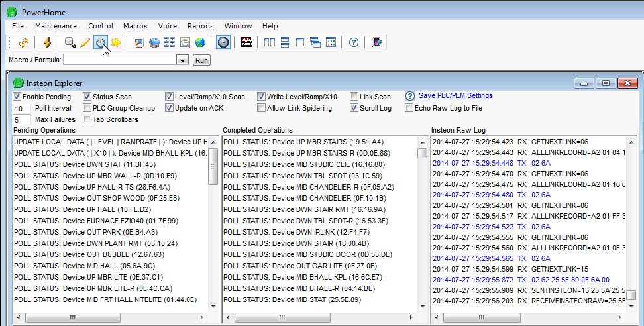Click Insteon Raw Log scroll up arrow
This screenshot has width=644, height=326.
pyautogui.click(x=631, y=142)
